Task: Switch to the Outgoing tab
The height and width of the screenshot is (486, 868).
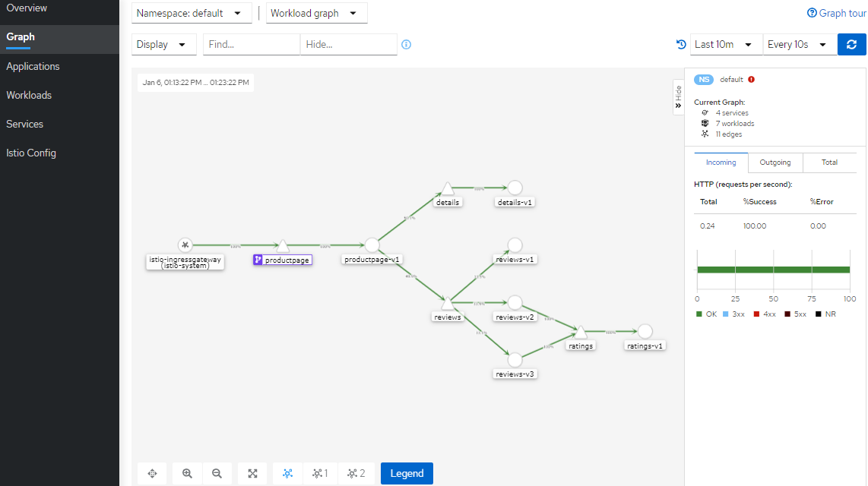Action: [x=775, y=163]
